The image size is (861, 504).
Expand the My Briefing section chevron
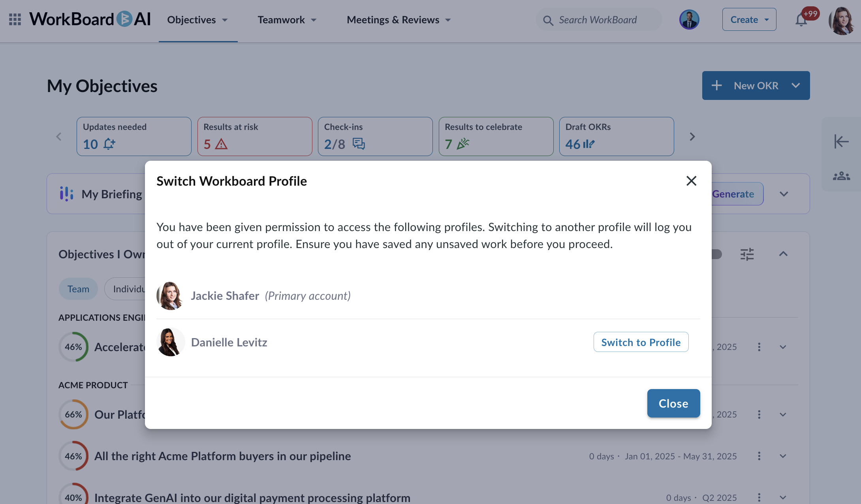(x=784, y=194)
